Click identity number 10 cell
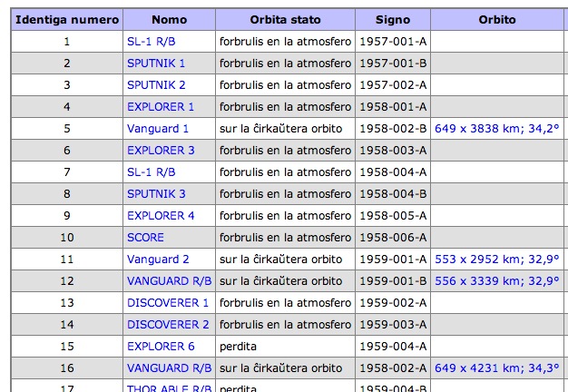The image size is (568, 392). pyautogui.click(x=67, y=238)
